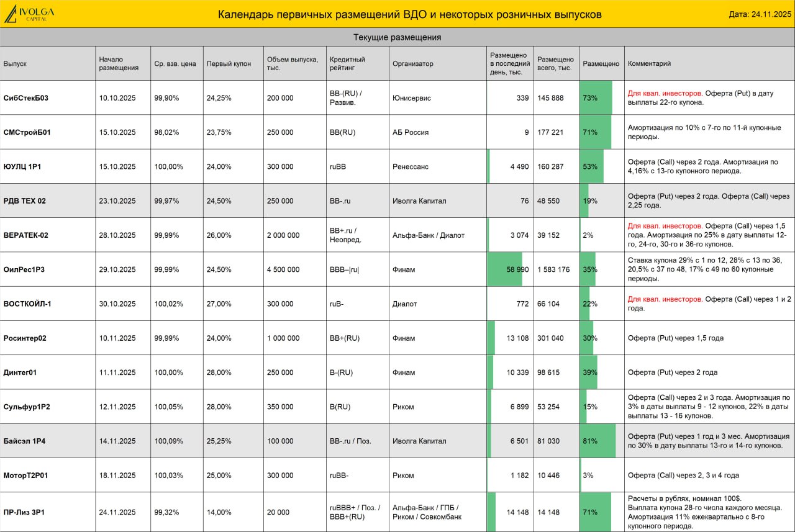
Task: Click Иволга Капитал organizer in Байсэл row
Action: pyautogui.click(x=419, y=441)
